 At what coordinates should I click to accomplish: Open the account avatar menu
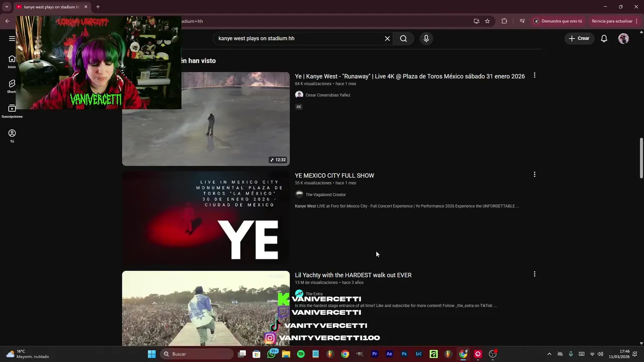(623, 39)
